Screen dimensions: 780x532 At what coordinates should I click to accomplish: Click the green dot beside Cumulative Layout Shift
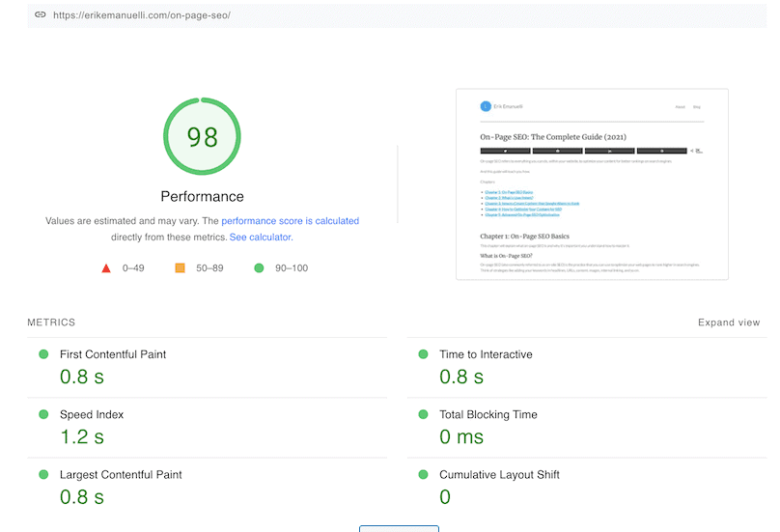[424, 475]
